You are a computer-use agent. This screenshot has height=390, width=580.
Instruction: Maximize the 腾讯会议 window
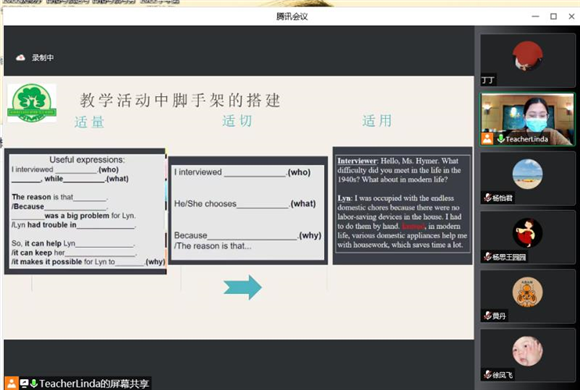coord(553,16)
